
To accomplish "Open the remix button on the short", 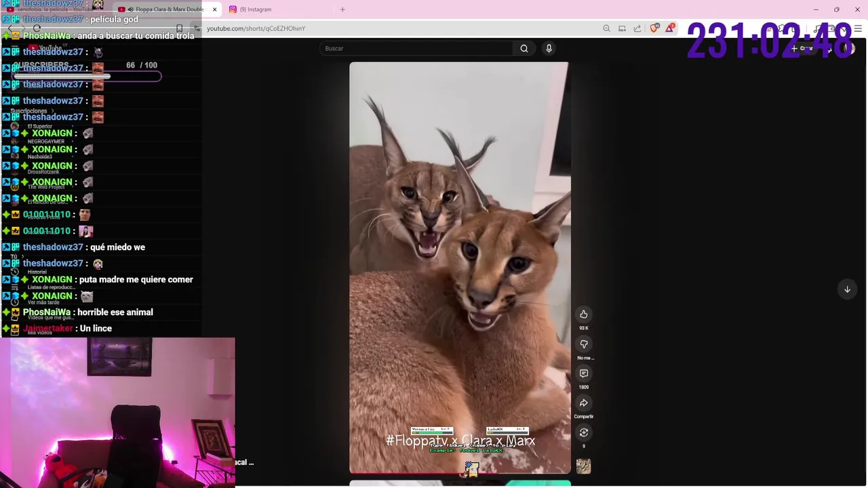I will (583, 432).
